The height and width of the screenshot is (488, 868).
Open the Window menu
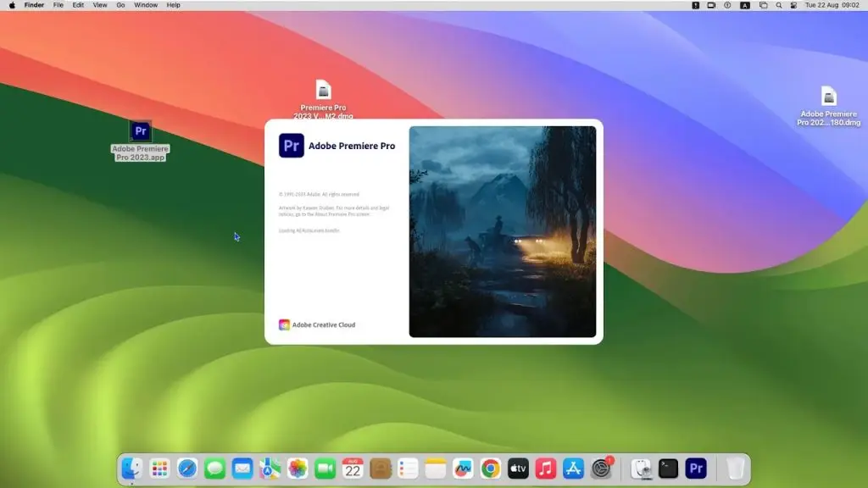tap(146, 5)
